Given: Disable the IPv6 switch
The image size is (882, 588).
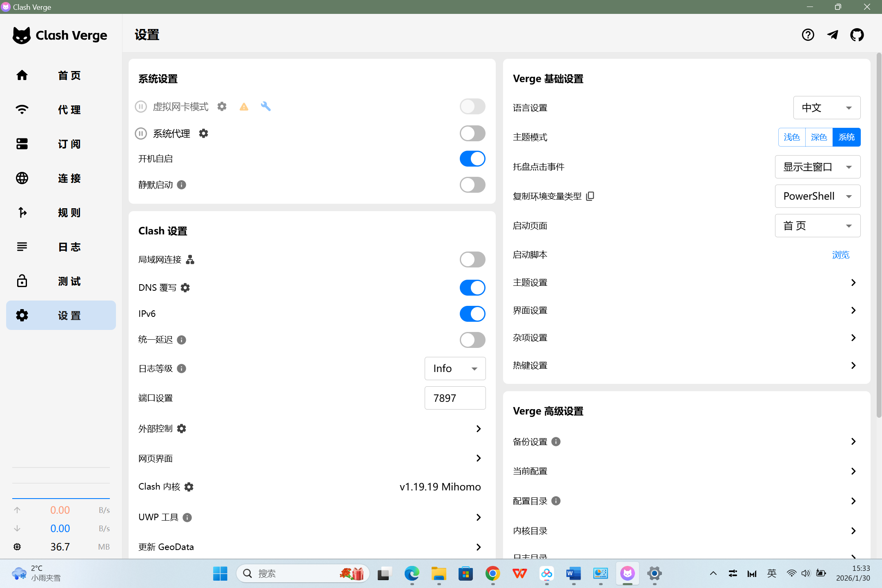Looking at the screenshot, I should [472, 314].
